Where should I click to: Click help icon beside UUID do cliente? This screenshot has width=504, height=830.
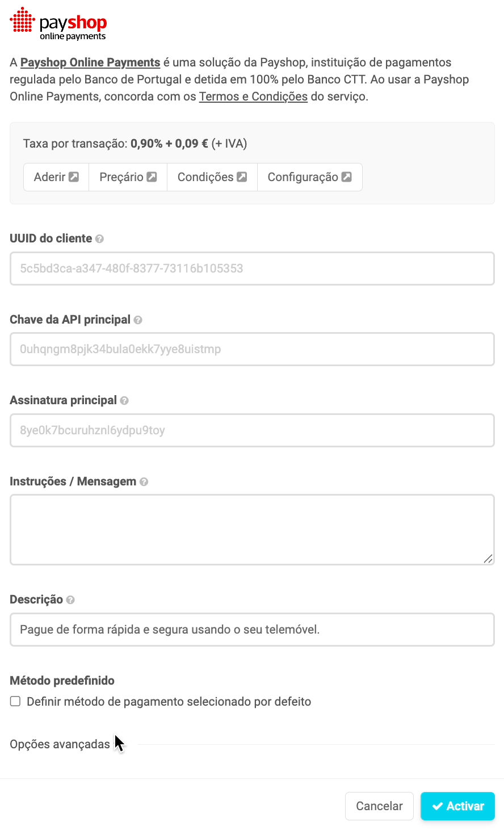tap(99, 239)
